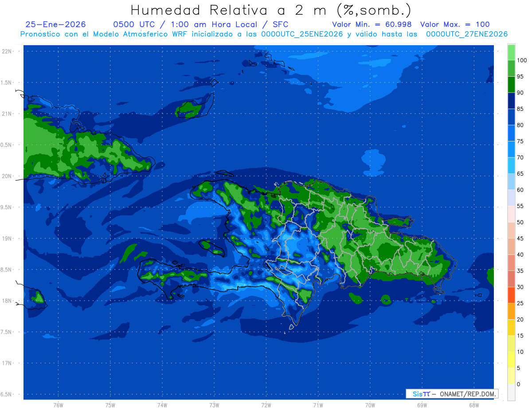Select the date text "25-Ene-2026"
Viewport: 532px width, 411px height.
click(56, 24)
